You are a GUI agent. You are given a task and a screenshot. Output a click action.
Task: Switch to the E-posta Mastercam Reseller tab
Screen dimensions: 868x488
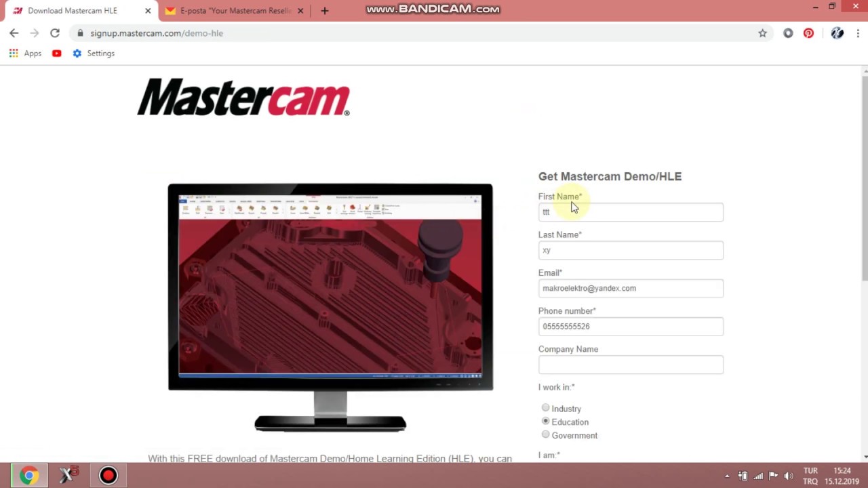coord(235,11)
